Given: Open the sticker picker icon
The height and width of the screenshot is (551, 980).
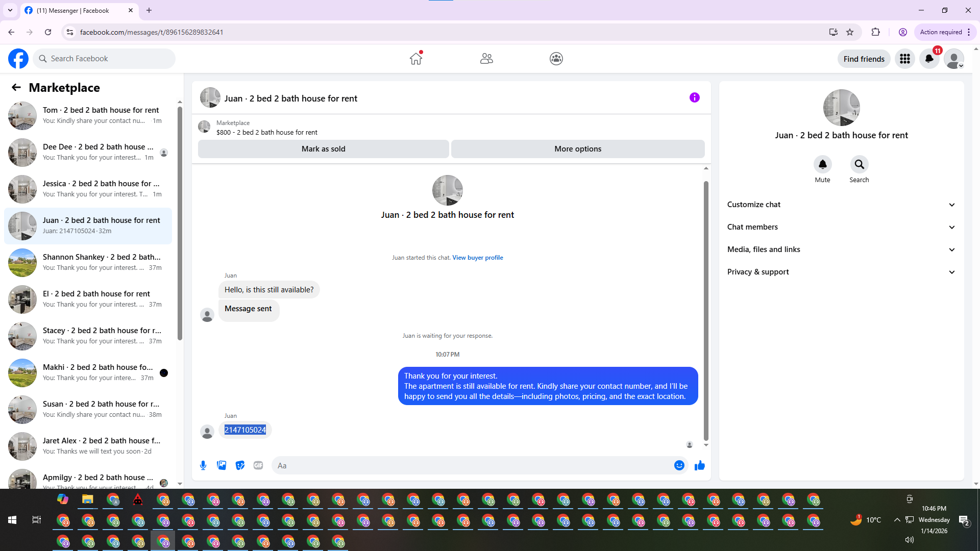Looking at the screenshot, I should click(x=240, y=465).
